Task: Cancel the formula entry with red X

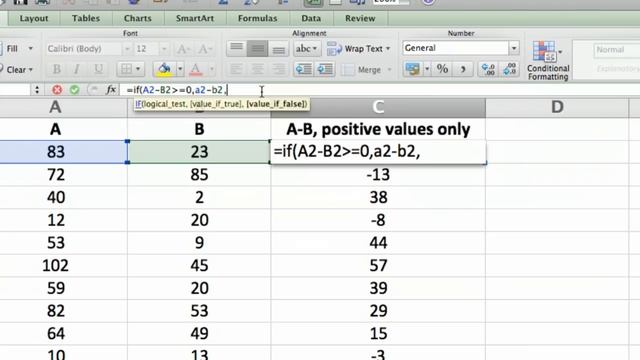Action: 57,90
